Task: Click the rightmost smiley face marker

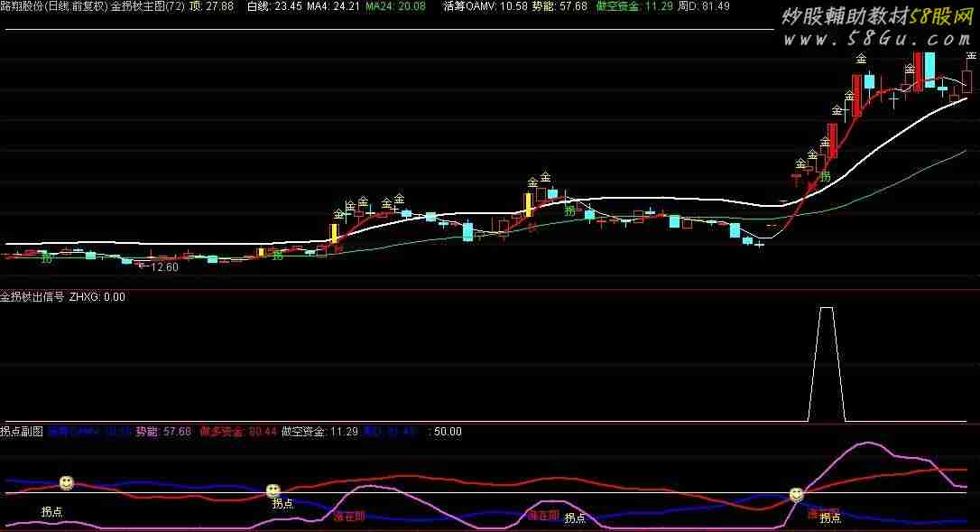Action: (x=796, y=494)
